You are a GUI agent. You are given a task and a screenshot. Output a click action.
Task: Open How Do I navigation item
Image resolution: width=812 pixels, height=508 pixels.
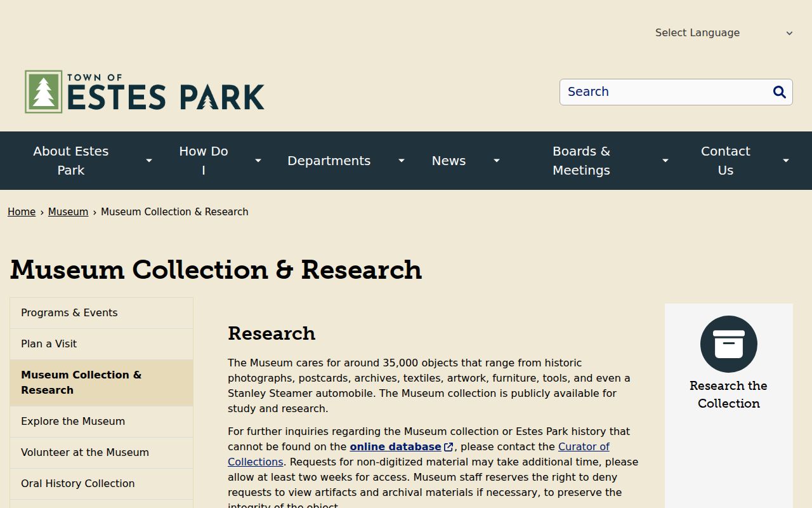pos(204,161)
